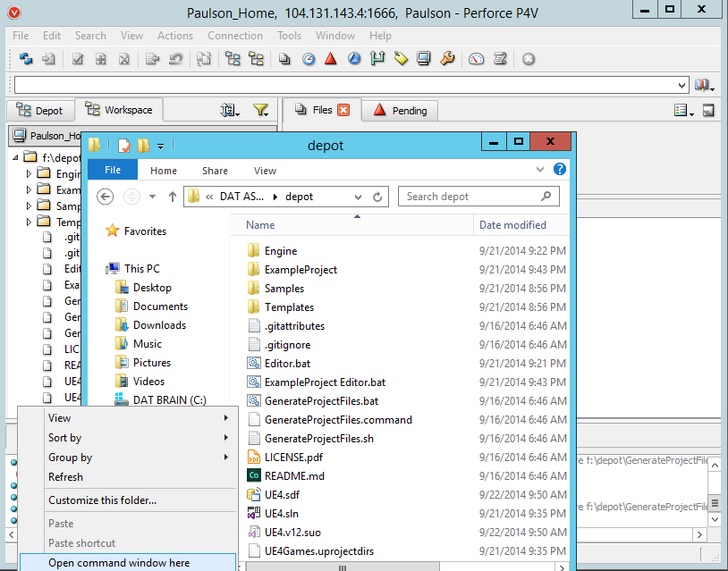Open the Connection menu
Viewport: 728px width, 571px height.
[235, 36]
